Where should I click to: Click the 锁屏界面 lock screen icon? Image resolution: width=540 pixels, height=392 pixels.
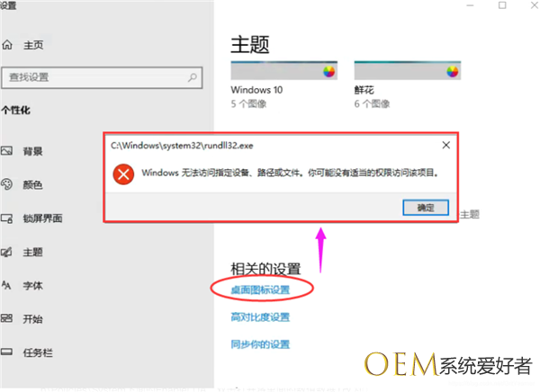6,218
